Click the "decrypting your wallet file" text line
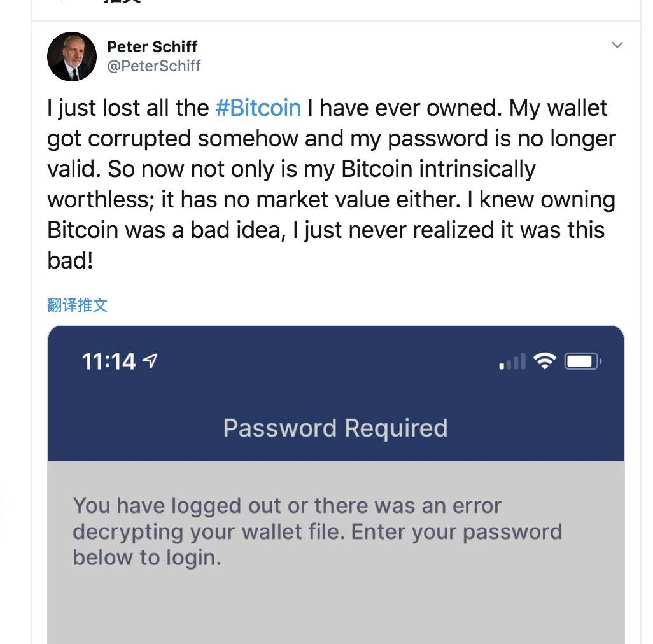Viewport: 653px width, 644px height. [x=317, y=531]
